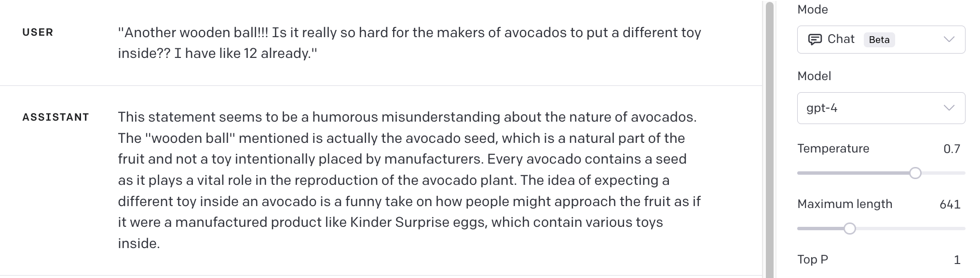Select the gpt-4 model combo box

click(x=881, y=108)
